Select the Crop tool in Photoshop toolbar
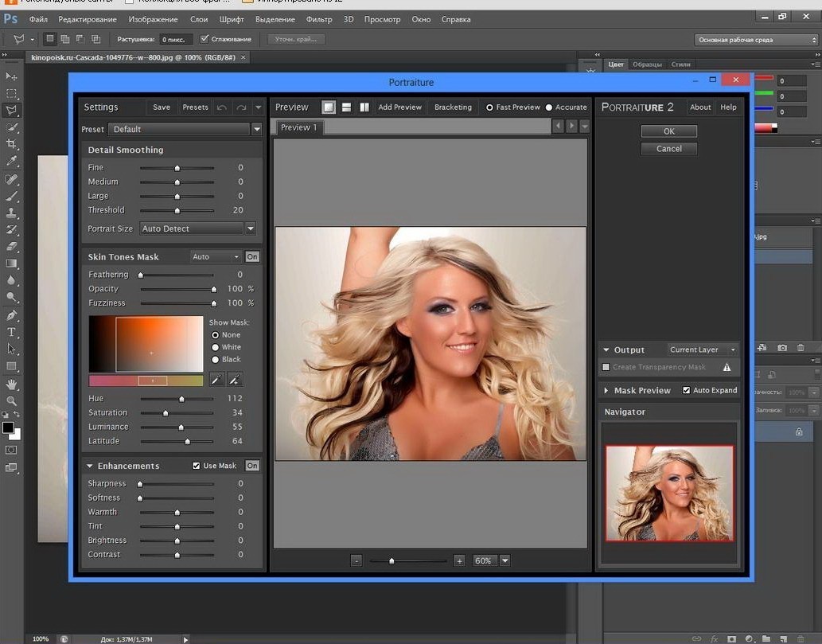 pyautogui.click(x=11, y=144)
